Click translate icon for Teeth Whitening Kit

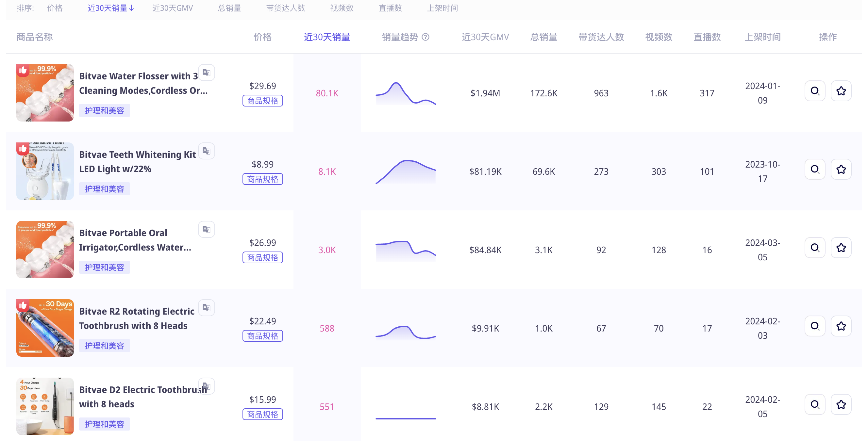tap(206, 151)
